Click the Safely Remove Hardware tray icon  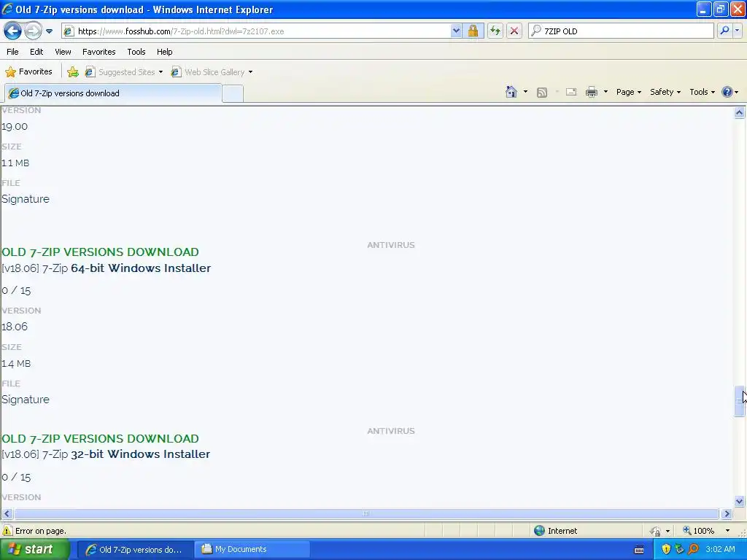click(x=680, y=550)
